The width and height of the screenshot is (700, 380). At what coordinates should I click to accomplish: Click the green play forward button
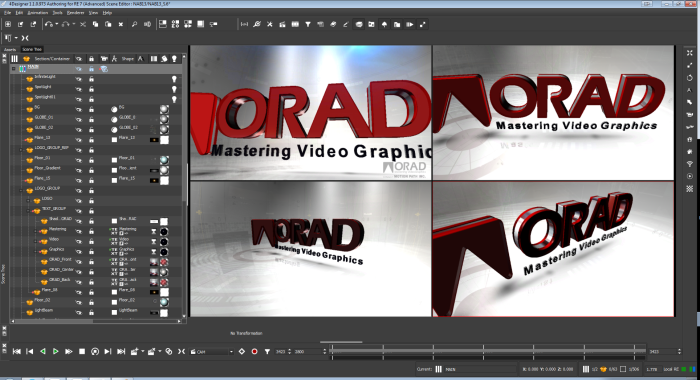tap(56, 351)
